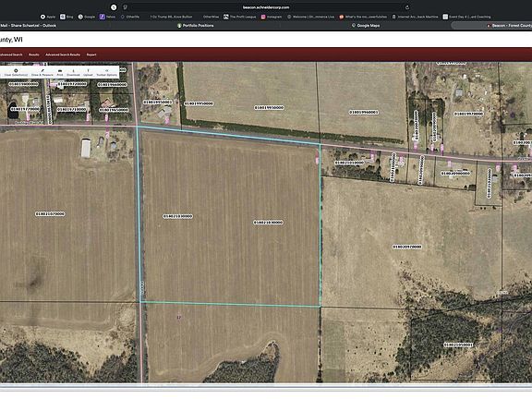Click the white barn building west of highlighted parcel
532x399 pixels.
point(86,149)
